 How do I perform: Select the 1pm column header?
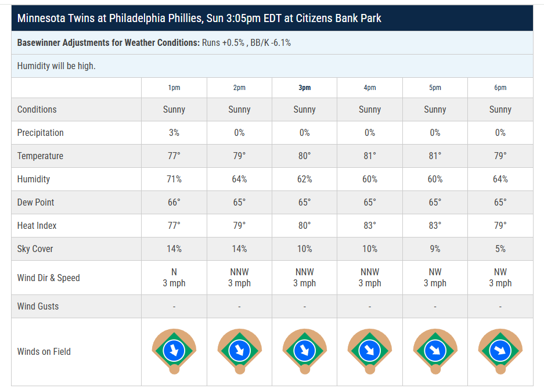174,88
